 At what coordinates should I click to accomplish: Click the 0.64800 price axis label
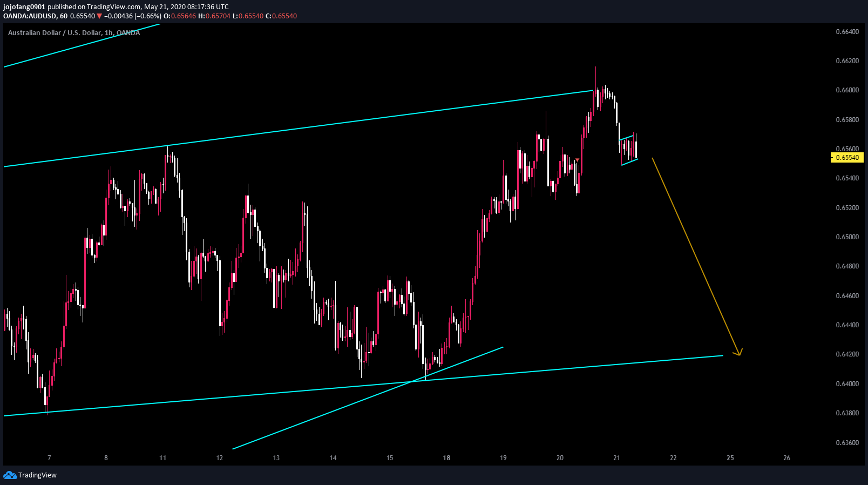pyautogui.click(x=847, y=266)
